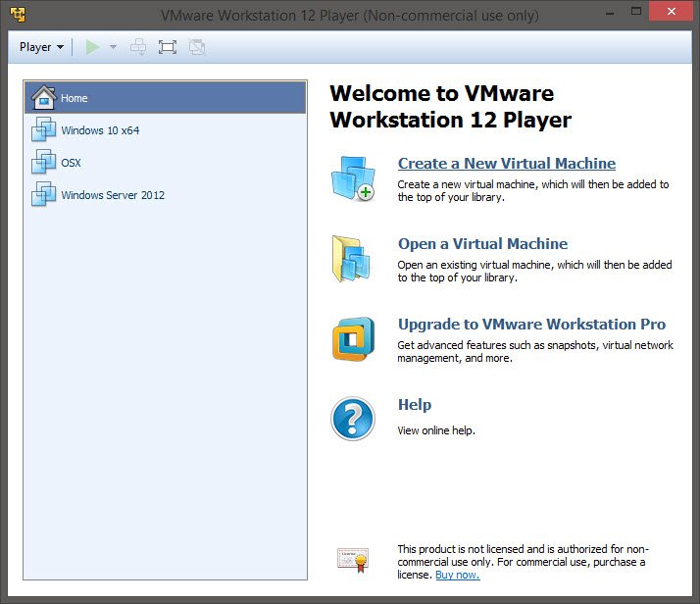
Task: Close the VMware Player window
Action: 671,11
